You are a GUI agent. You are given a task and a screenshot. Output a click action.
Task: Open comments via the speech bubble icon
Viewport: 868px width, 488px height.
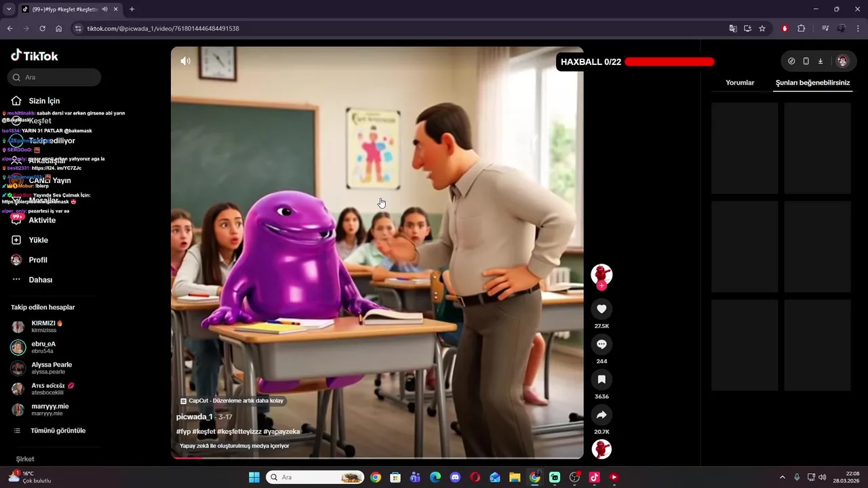tap(601, 344)
